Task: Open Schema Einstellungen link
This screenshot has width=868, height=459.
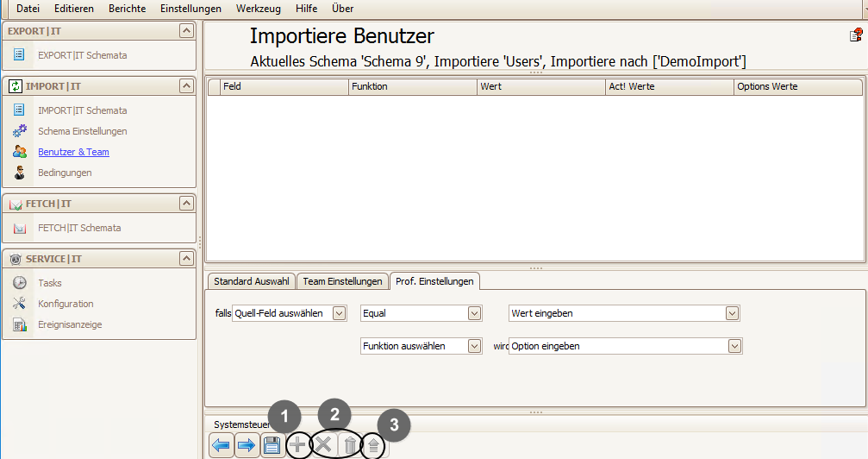Action: pos(83,131)
